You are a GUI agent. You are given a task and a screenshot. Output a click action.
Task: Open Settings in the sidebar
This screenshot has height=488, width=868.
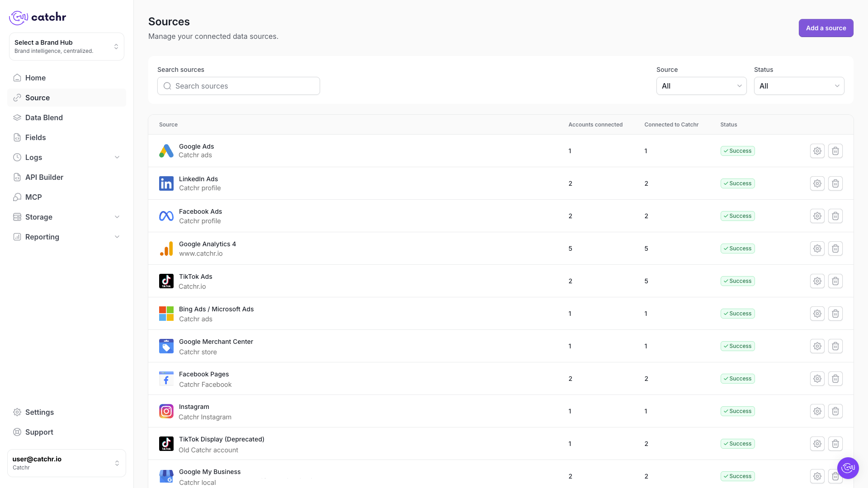pos(66,412)
